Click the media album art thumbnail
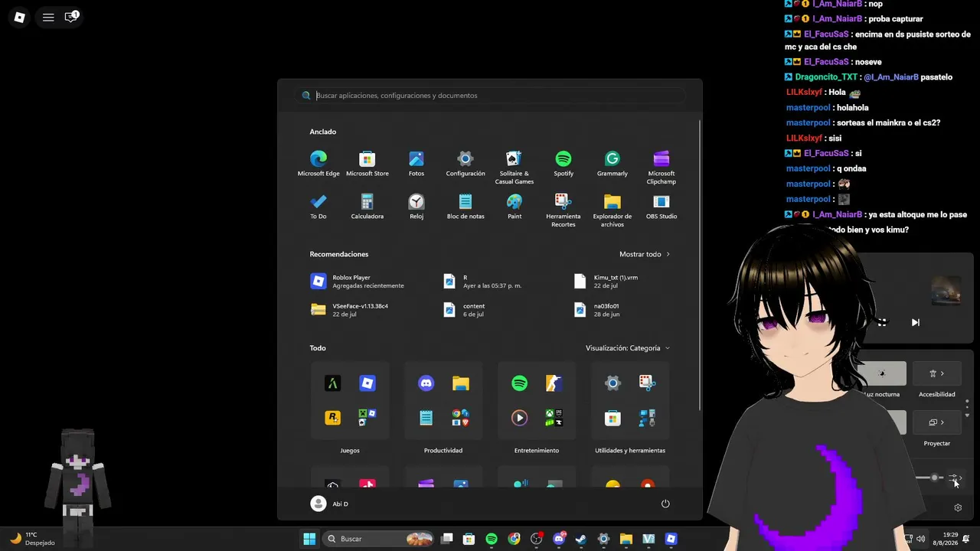Viewport: 980px width, 551px height. click(x=946, y=291)
